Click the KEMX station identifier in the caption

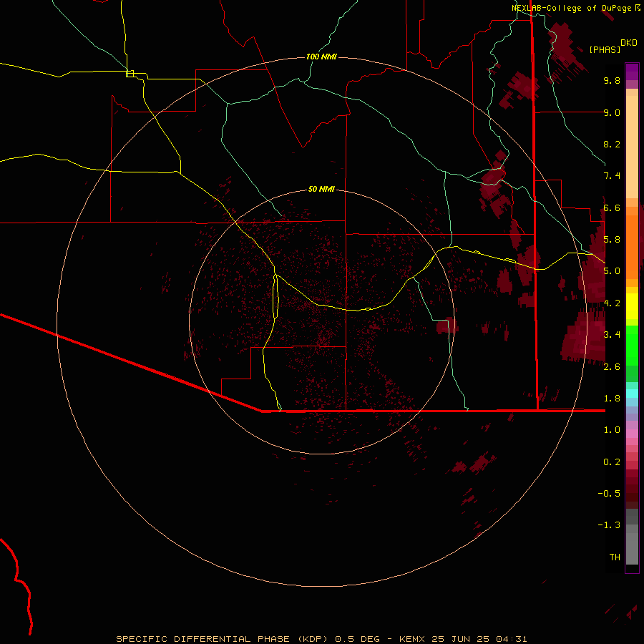[x=412, y=639]
